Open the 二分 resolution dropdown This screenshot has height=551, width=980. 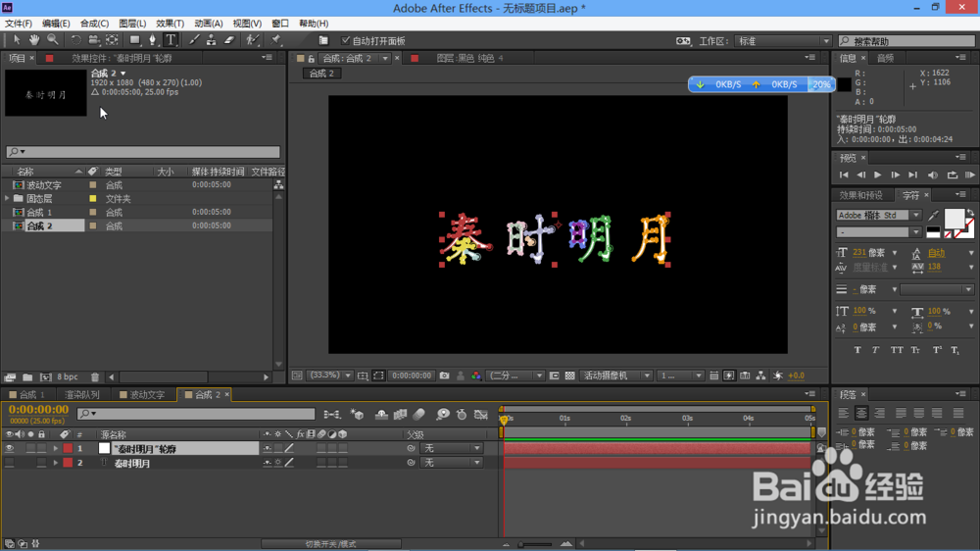pos(515,376)
